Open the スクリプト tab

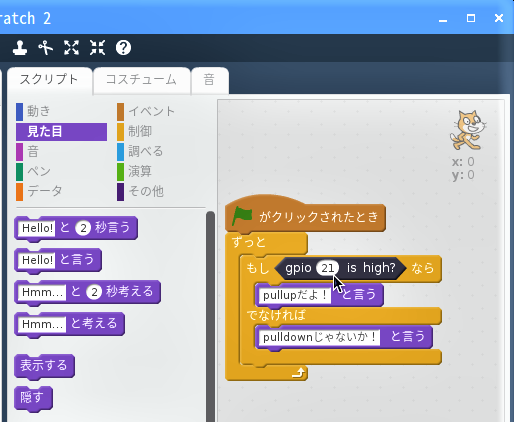point(49,80)
